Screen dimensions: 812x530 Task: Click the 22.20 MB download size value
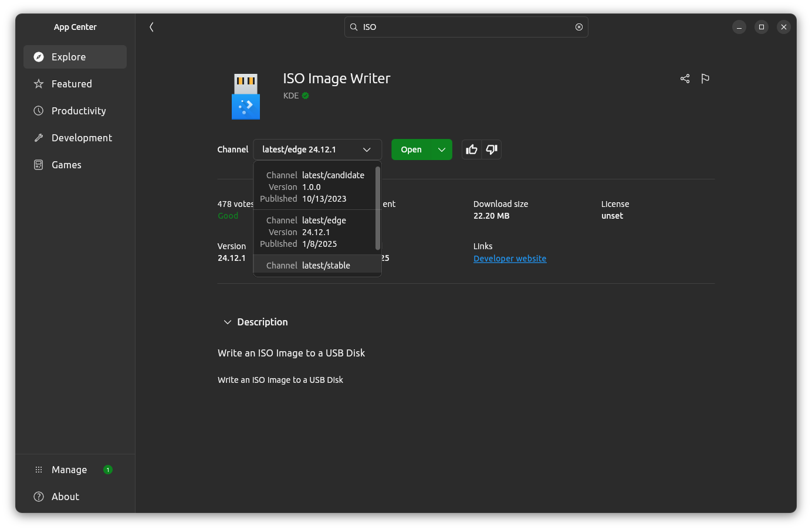pos(492,216)
